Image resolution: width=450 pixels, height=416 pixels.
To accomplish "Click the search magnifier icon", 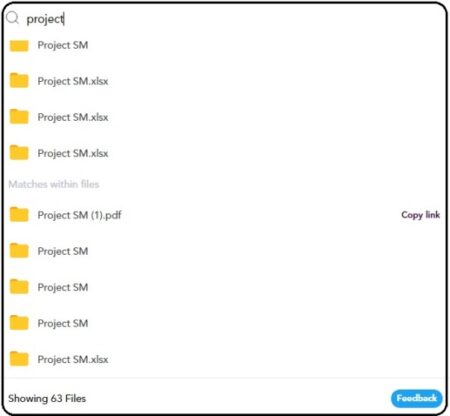I will point(12,18).
